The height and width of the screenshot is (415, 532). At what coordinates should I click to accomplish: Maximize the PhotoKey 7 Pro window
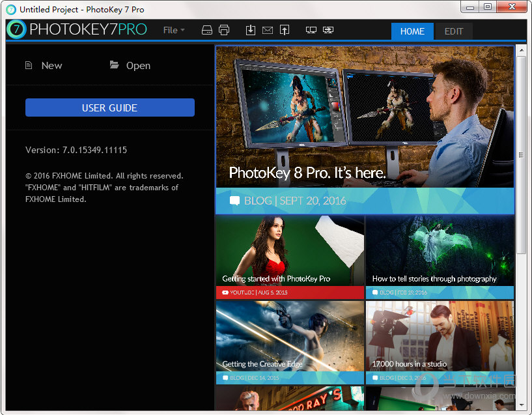pos(488,7)
